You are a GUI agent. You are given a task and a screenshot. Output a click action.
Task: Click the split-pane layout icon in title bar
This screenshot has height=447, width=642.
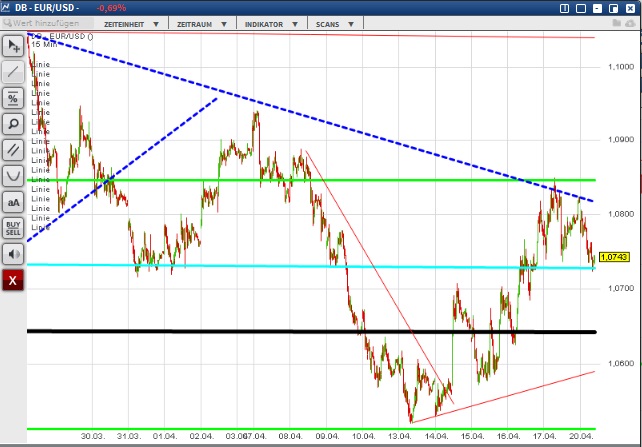tap(564, 8)
